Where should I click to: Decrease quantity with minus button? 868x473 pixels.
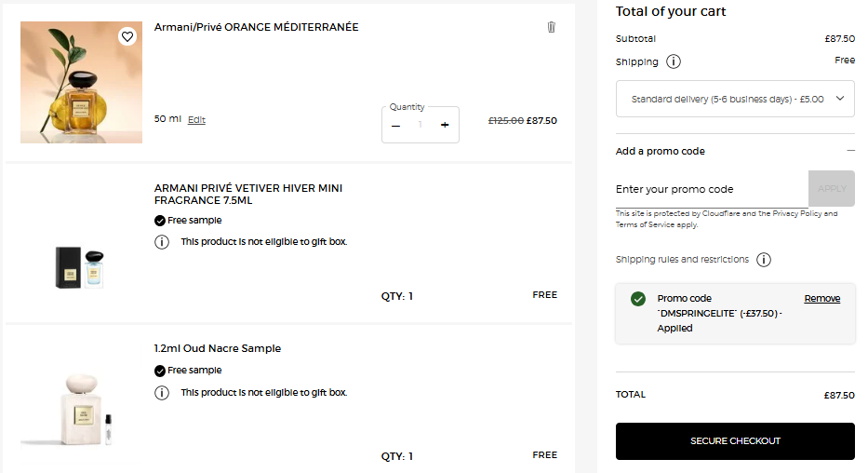pos(395,126)
